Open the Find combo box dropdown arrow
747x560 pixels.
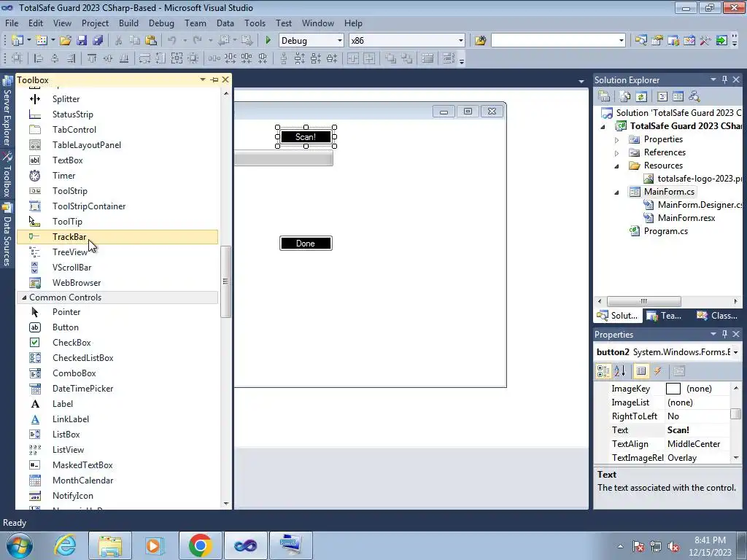(x=621, y=41)
